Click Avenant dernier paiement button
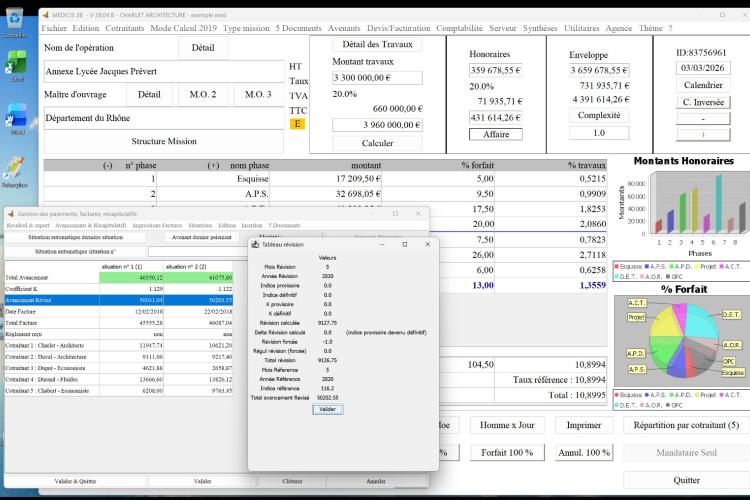This screenshot has height=500, width=750. coord(201,237)
